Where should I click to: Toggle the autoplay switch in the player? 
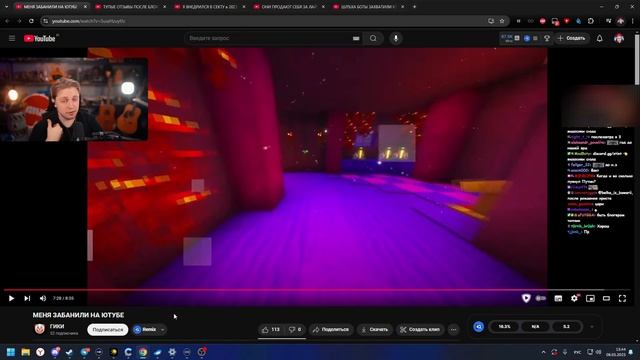coord(541,298)
